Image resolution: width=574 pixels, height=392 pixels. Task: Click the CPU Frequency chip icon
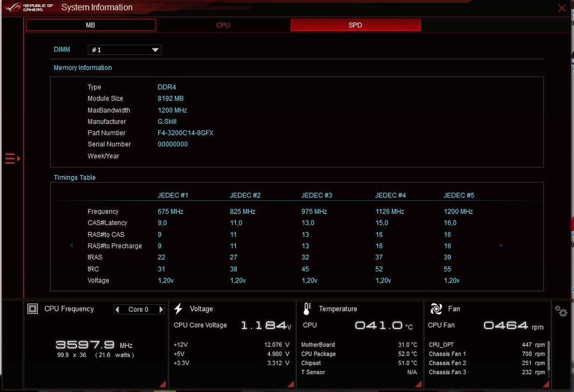click(33, 309)
